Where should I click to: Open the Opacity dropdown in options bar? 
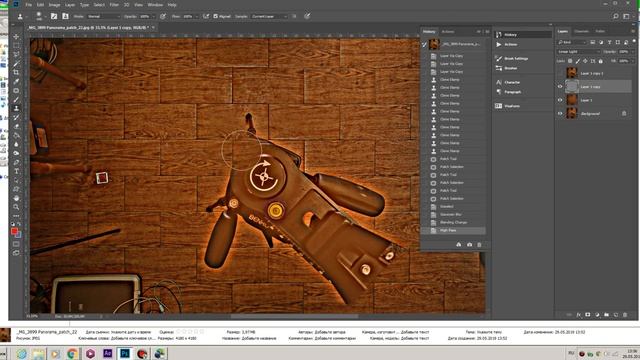pyautogui.click(x=153, y=16)
